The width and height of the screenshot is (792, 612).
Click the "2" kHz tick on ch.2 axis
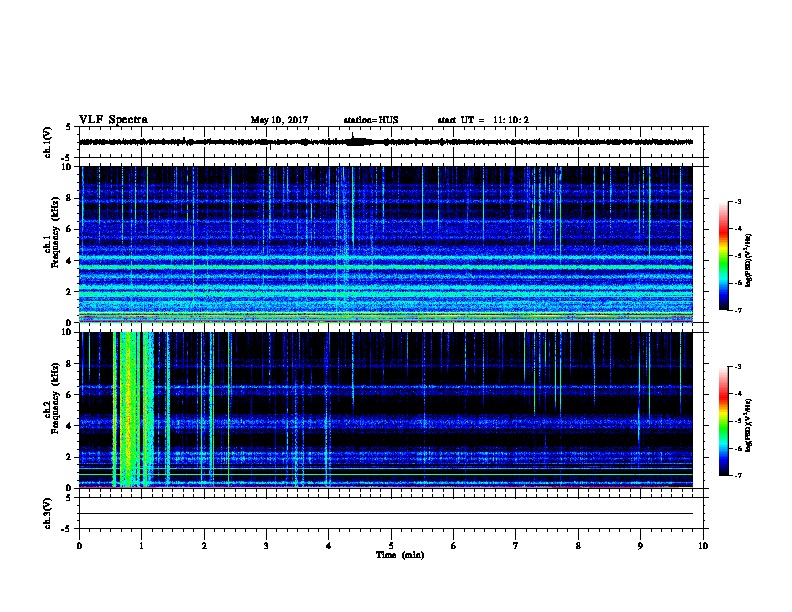(x=71, y=457)
